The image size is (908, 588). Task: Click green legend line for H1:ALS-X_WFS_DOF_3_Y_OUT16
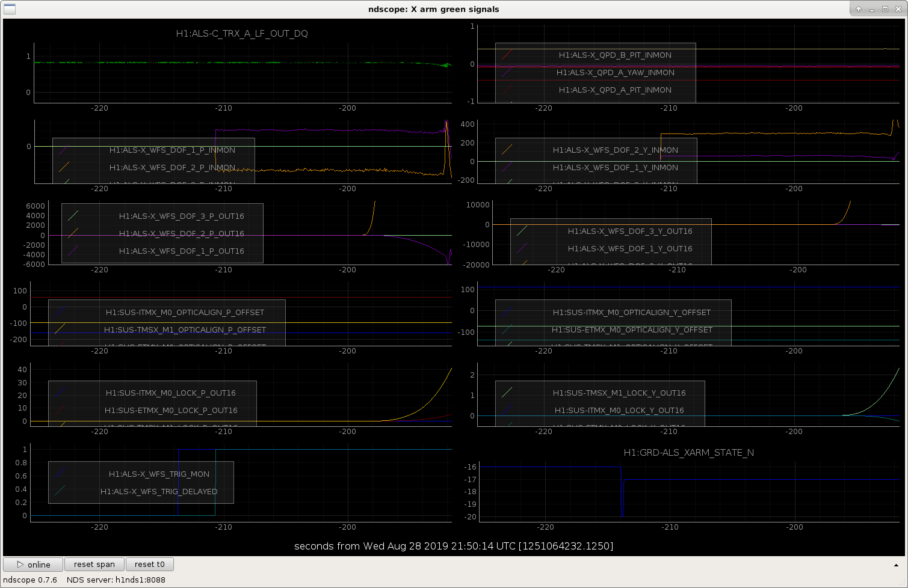tap(522, 231)
